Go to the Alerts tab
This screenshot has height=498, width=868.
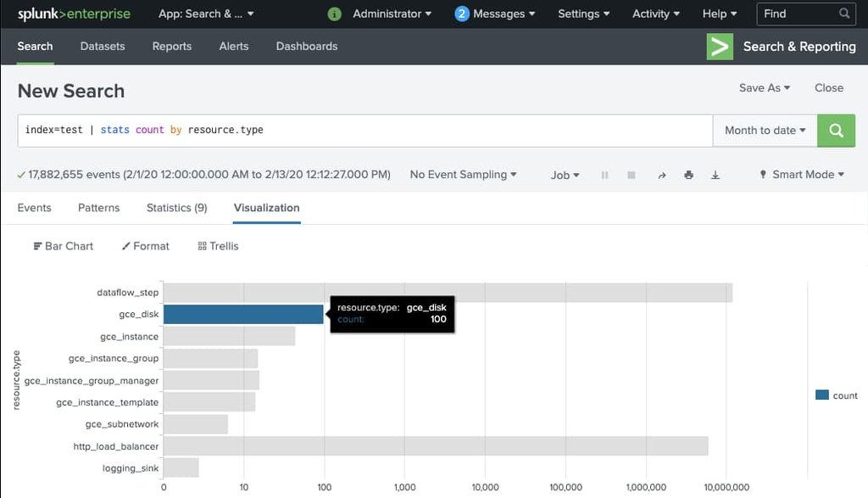234,47
